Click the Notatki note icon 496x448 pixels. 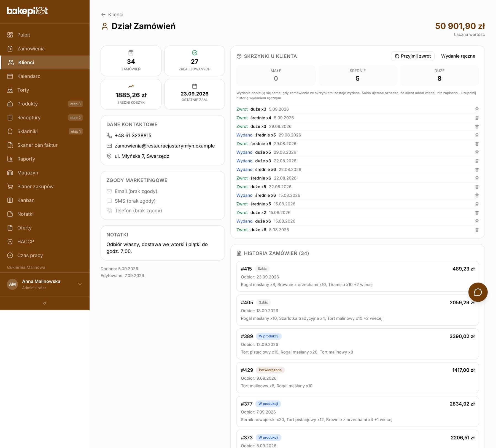(10, 214)
